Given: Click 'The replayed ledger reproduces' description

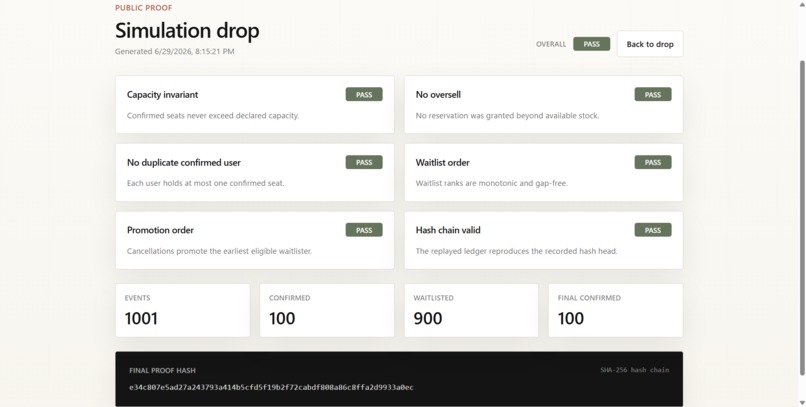Looking at the screenshot, I should (517, 251).
